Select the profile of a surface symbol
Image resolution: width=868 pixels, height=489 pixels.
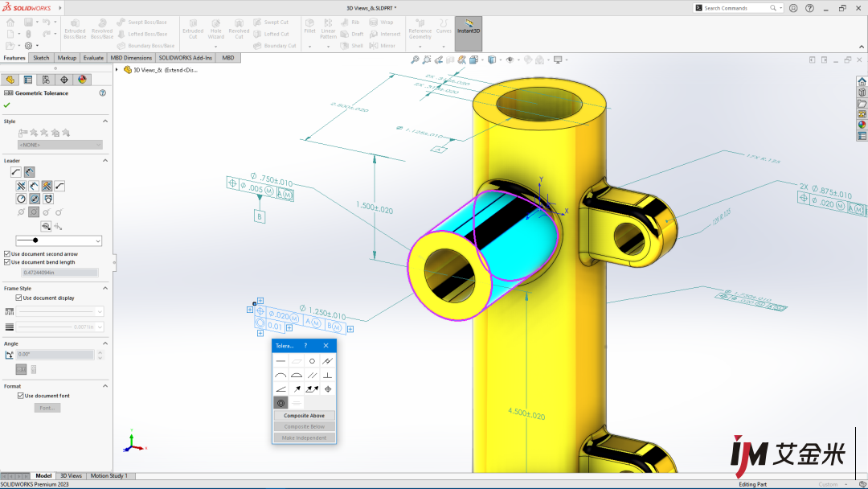[297, 375]
